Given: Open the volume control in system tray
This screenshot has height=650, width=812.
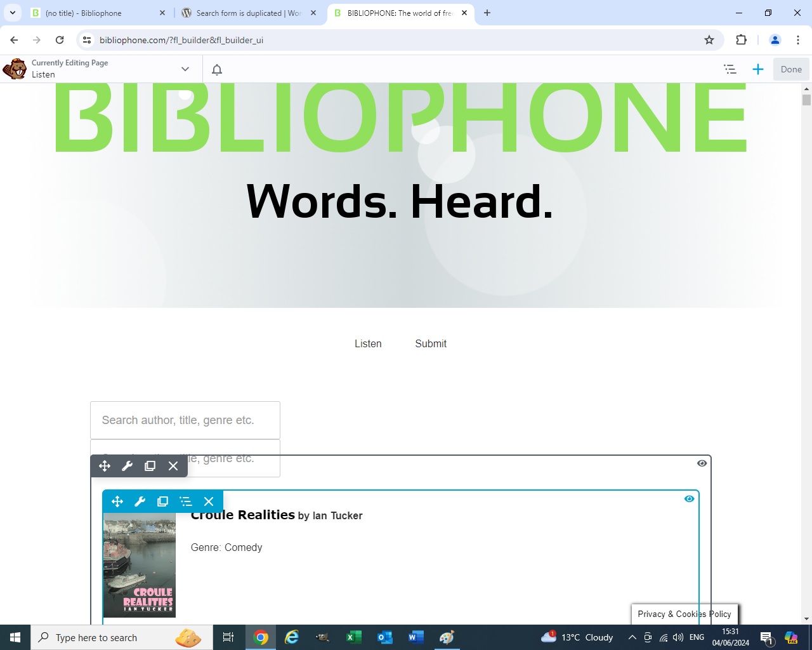Looking at the screenshot, I should (x=678, y=637).
